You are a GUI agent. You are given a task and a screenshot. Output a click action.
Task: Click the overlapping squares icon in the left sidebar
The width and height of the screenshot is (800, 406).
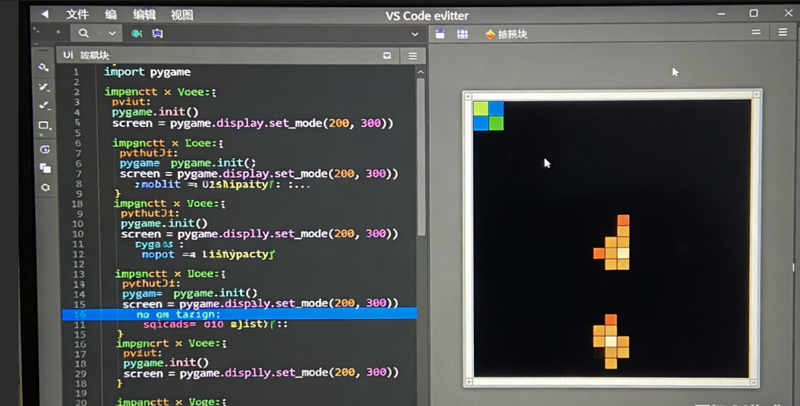tap(45, 167)
